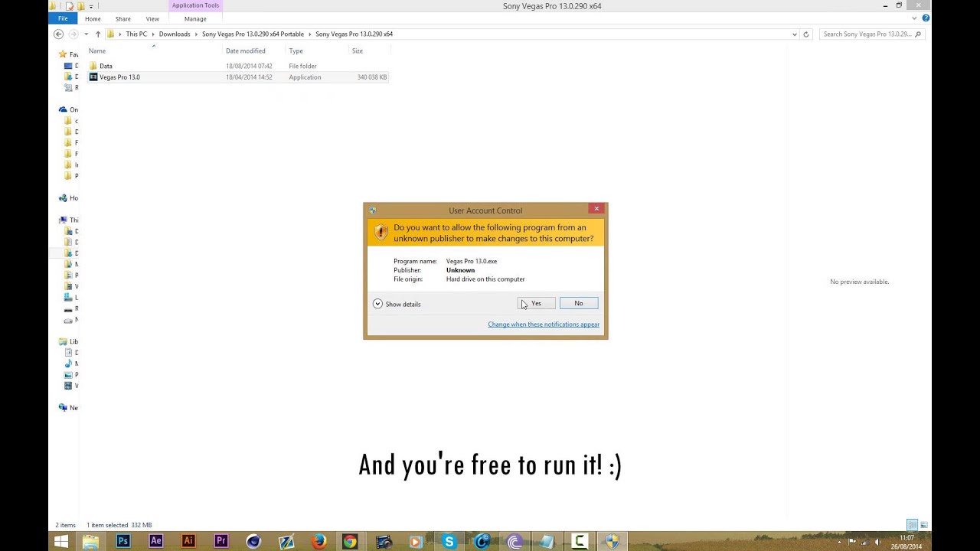Launch Premiere Pro from taskbar
The height and width of the screenshot is (551, 980).
pos(221,542)
